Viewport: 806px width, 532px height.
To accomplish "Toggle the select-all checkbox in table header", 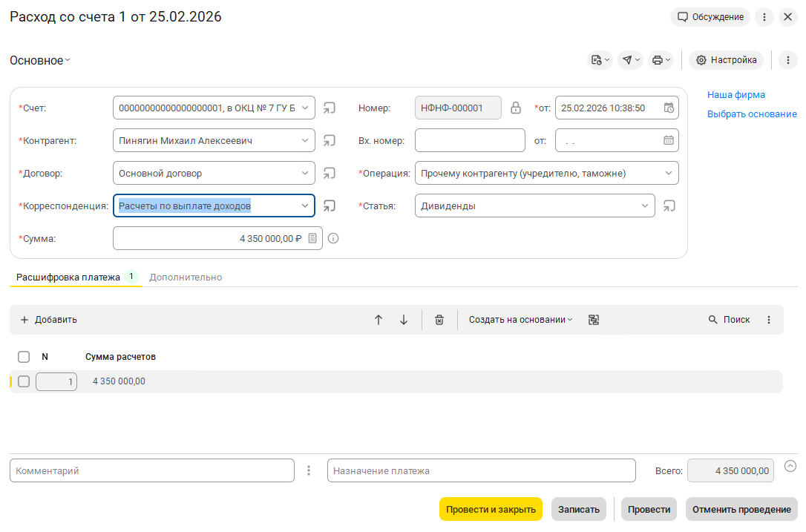I will [24, 357].
